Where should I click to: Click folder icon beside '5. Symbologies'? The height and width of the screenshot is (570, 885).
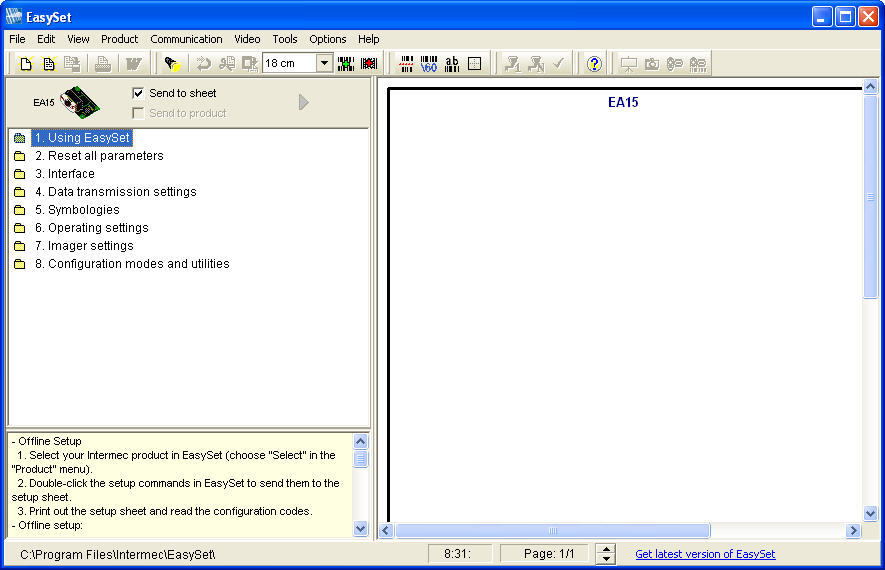click(20, 210)
